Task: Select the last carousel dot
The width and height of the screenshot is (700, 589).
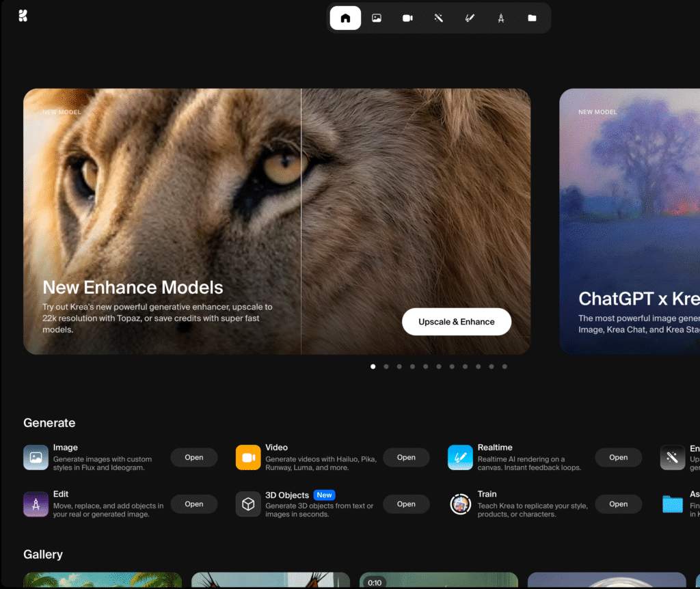Action: point(504,367)
